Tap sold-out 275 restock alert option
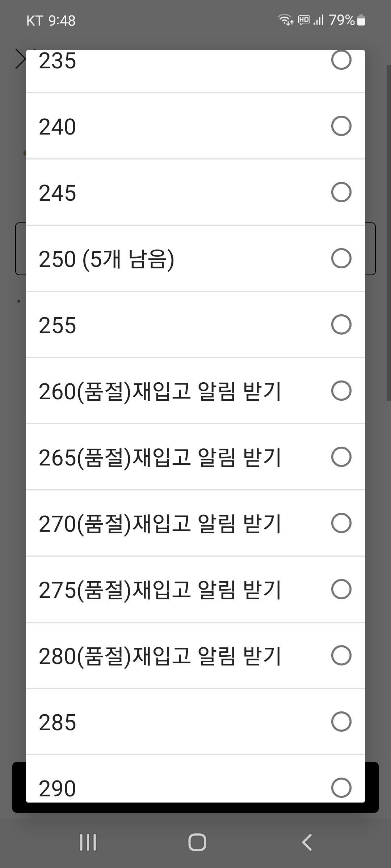 coord(341,589)
